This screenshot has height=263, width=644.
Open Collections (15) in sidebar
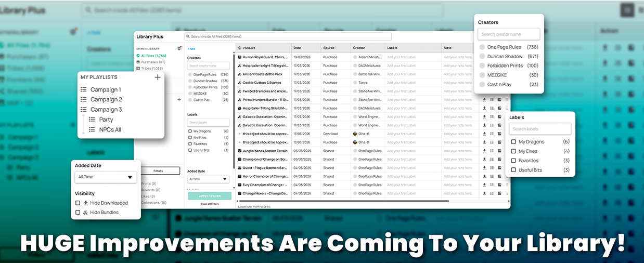point(154,203)
